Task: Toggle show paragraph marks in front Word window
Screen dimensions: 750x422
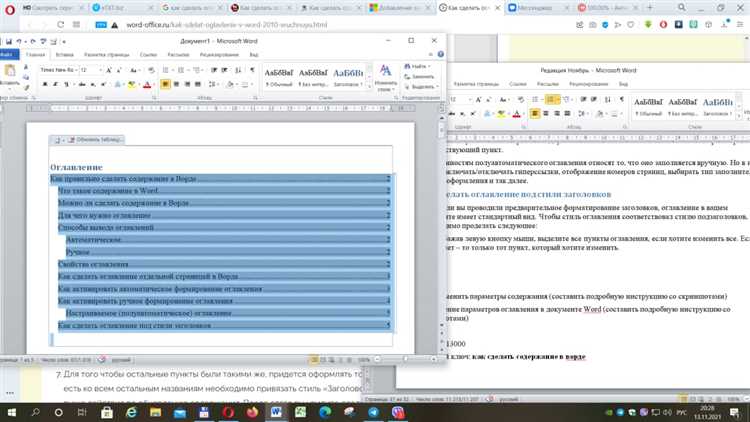Action: [252, 70]
